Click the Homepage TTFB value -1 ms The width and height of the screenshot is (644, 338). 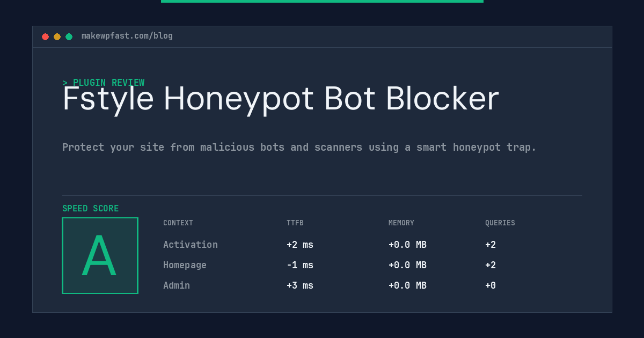[300, 265]
